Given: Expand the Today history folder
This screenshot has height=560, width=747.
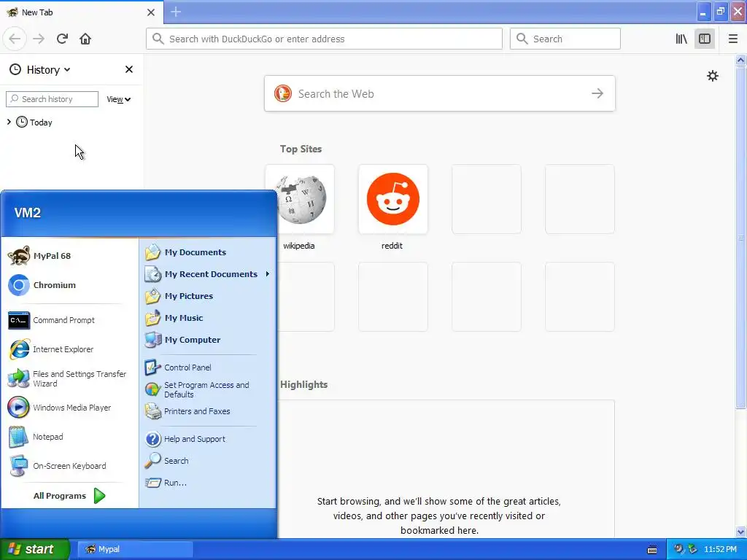Looking at the screenshot, I should pyautogui.click(x=9, y=122).
